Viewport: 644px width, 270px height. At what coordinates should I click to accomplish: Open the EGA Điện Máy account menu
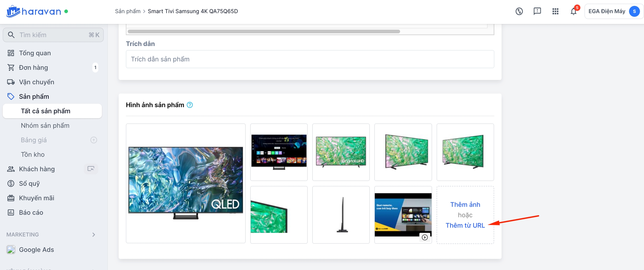(614, 11)
